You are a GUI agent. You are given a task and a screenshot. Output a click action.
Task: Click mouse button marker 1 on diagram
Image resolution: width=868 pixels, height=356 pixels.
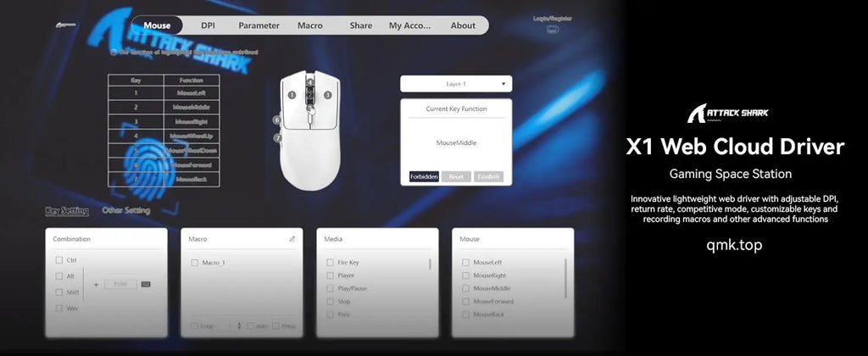click(292, 95)
